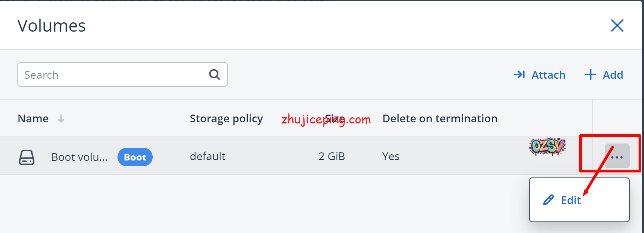Click the Delete on termination header
Image resolution: width=644 pixels, height=233 pixels.
tap(440, 118)
